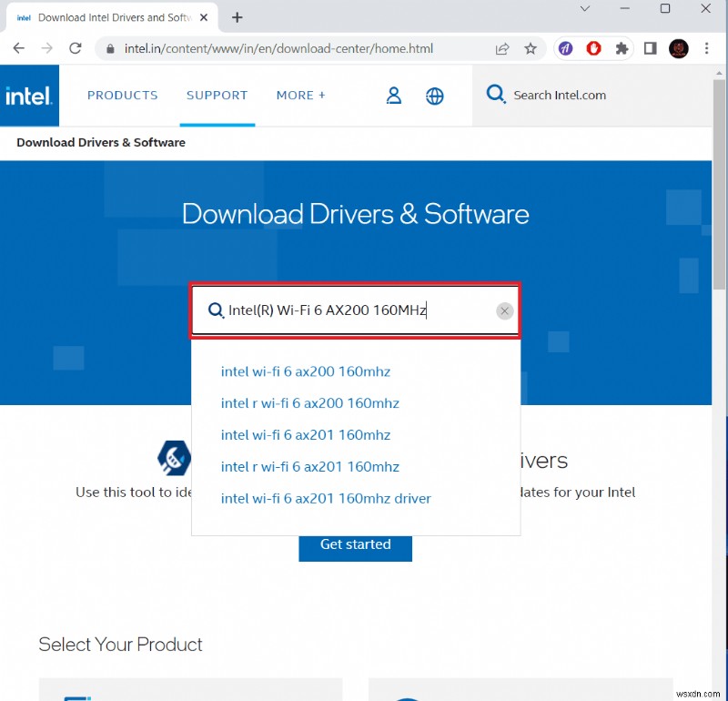Open the globe language selector icon
The image size is (728, 701).
(x=435, y=97)
